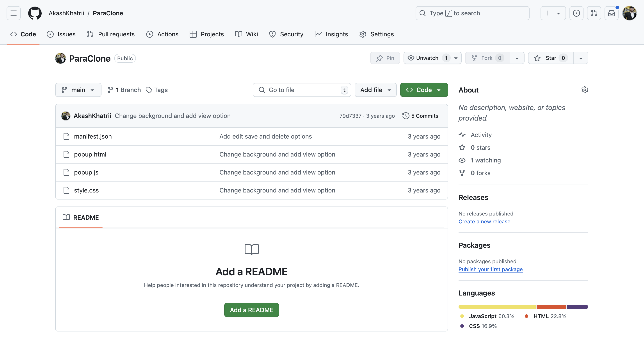Click the yellow JavaScript language bar segment
The width and height of the screenshot is (644, 349).
497,307
